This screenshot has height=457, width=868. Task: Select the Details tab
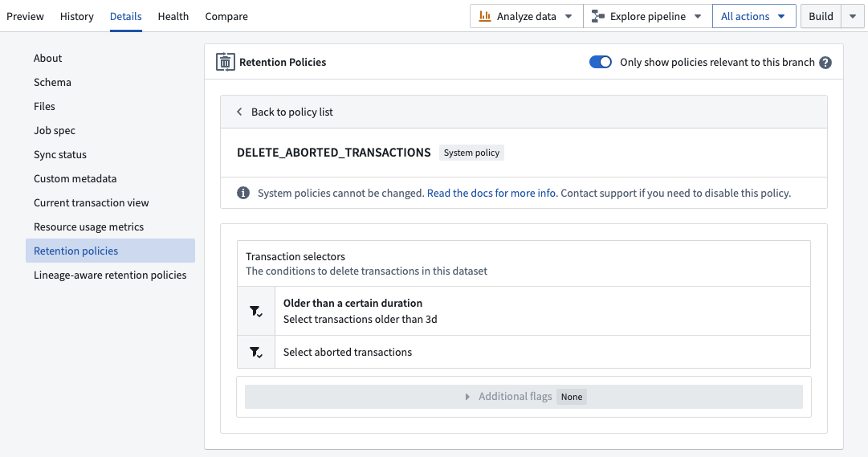coord(125,16)
